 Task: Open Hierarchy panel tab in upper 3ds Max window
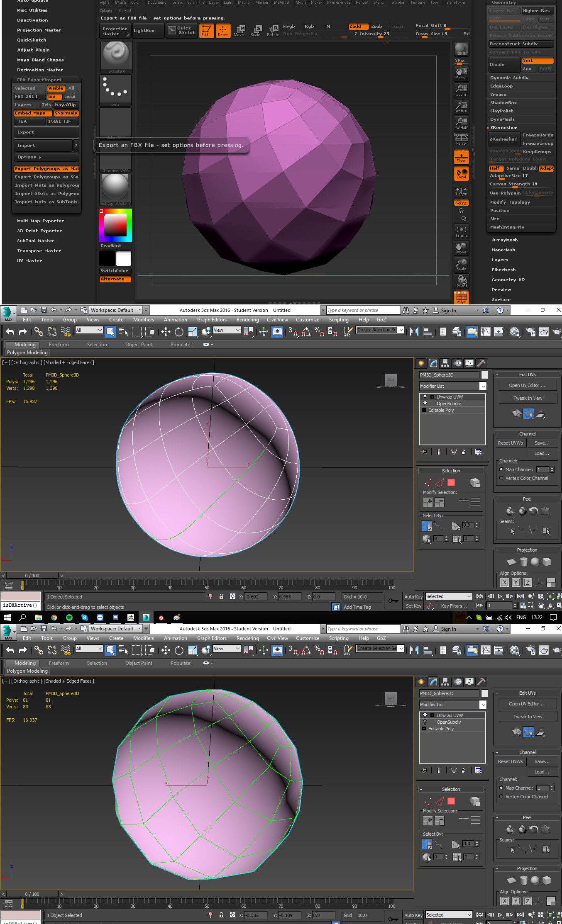pos(445,363)
